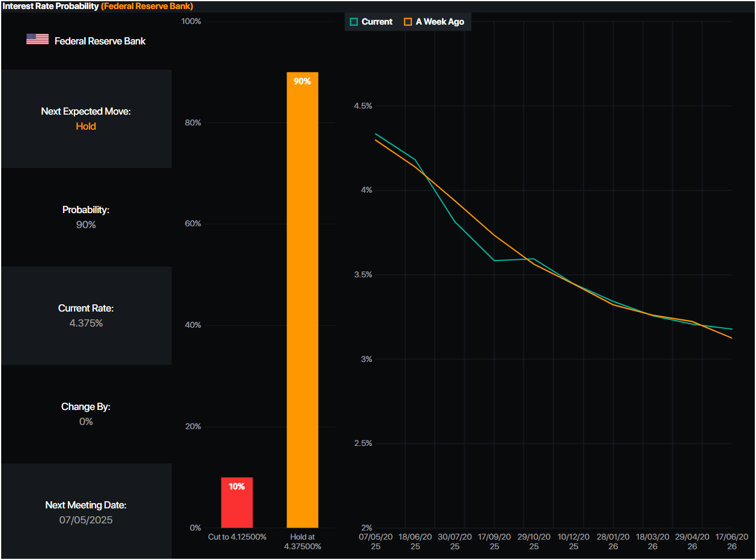The width and height of the screenshot is (756, 560).
Task: Click the 90% label atop orange bar
Action: 302,81
